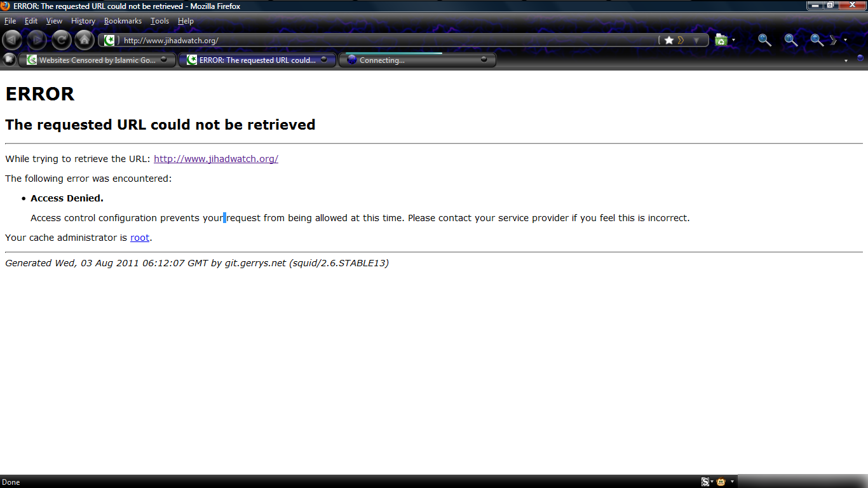Click the root cache administrator link
Viewport: 868px width, 488px height.
[x=140, y=238]
